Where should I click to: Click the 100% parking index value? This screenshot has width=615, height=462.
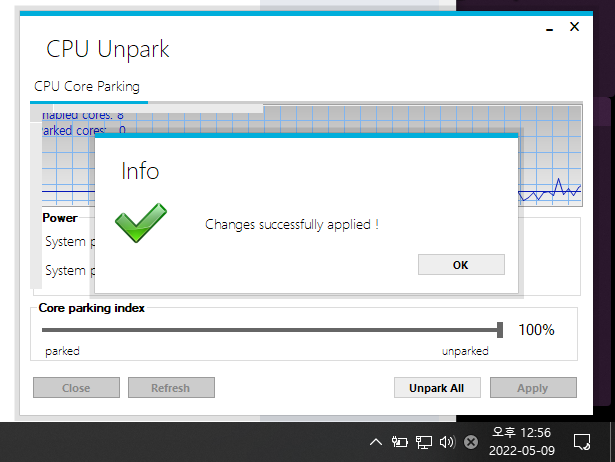point(536,330)
